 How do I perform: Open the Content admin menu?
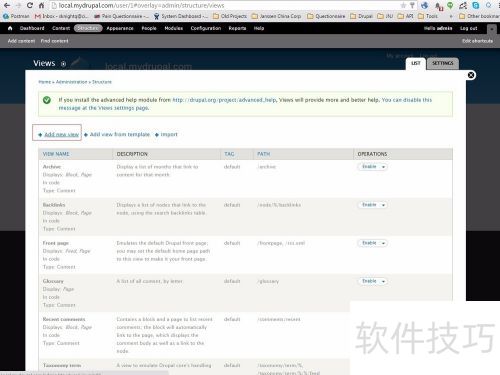(x=61, y=28)
